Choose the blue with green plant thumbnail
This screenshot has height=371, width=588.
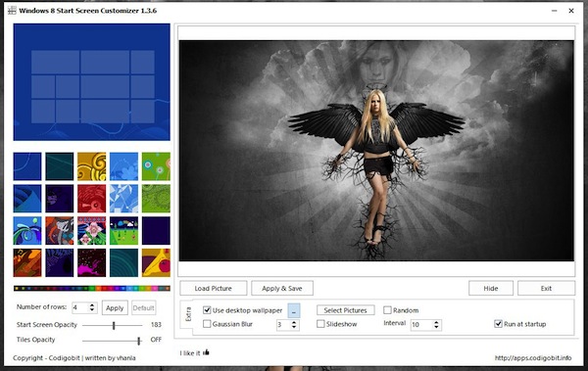click(27, 231)
